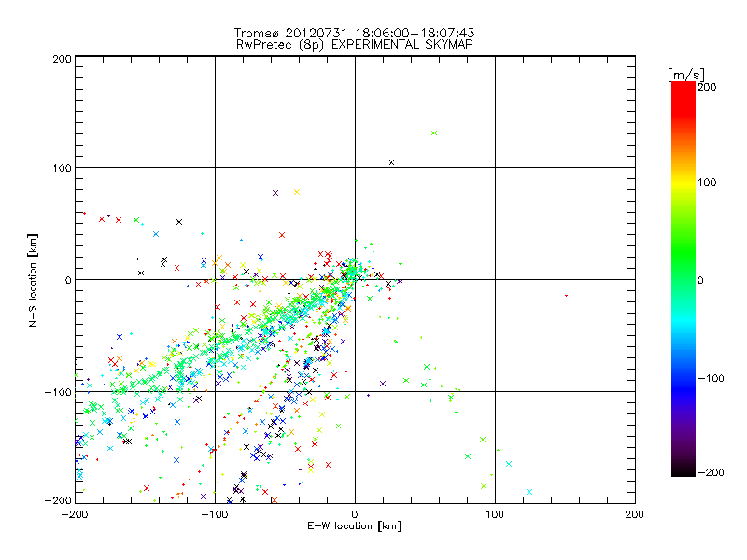This screenshot has width=747, height=560.
Task: Click the x-axis '200' tick label
Action: coord(635,514)
